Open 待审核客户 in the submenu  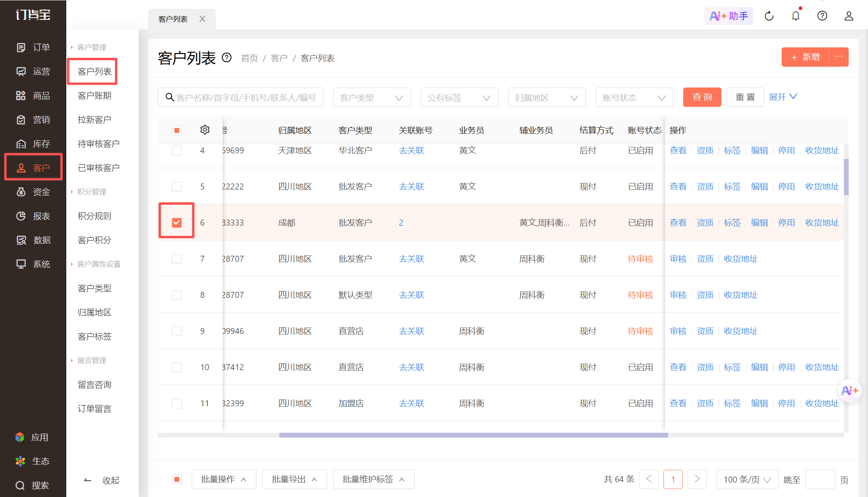coord(98,144)
